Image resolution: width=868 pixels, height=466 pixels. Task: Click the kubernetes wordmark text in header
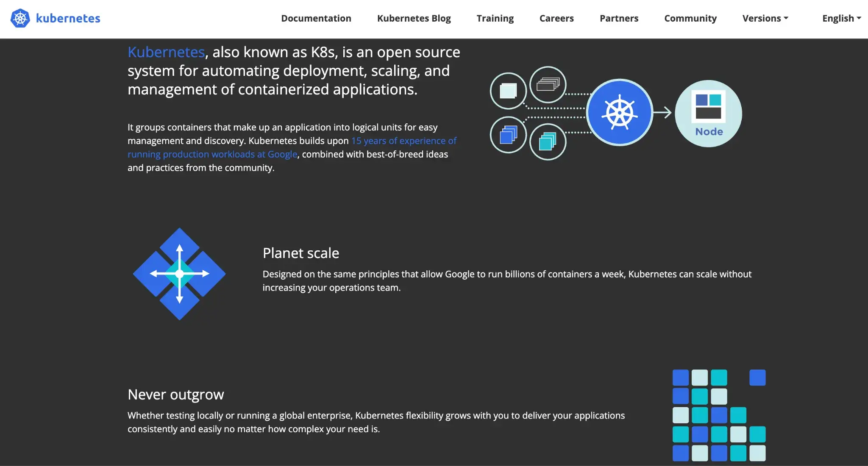[x=68, y=18]
